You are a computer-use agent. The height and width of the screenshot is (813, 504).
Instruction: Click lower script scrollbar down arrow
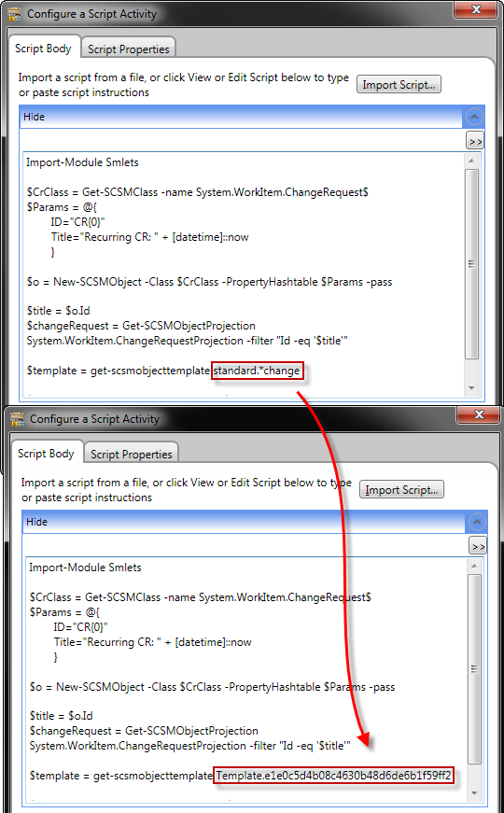coord(474,792)
